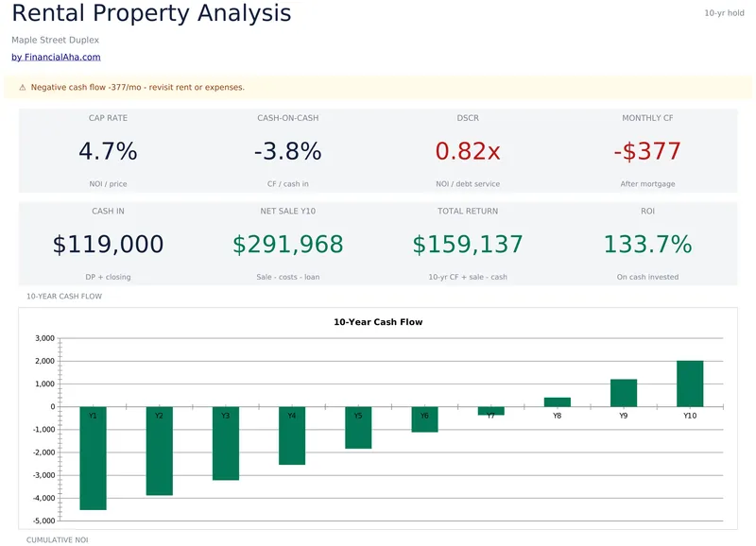756x546 pixels.
Task: Click the CF / cash in caption
Action: tap(288, 184)
